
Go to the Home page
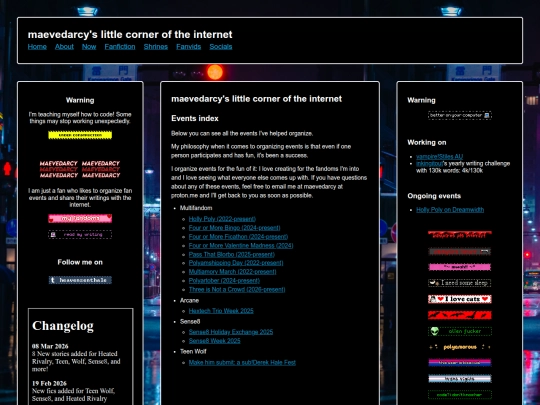(x=37, y=46)
